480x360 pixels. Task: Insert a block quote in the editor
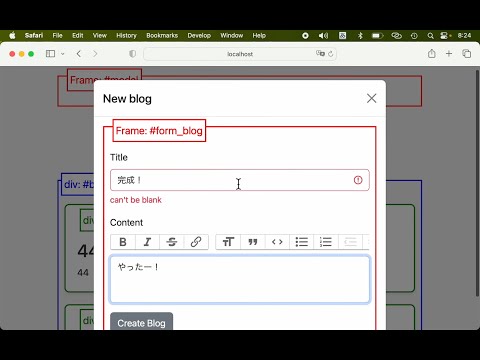coord(253,242)
